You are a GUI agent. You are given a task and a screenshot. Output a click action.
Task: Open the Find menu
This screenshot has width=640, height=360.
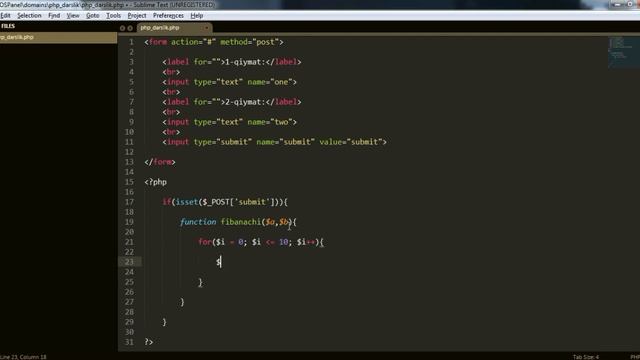[54, 16]
